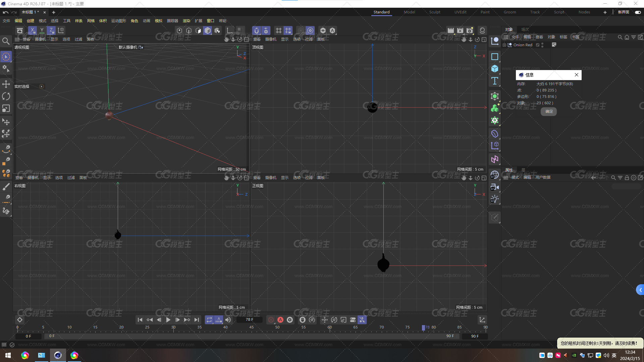644x362 pixels.
Task: Click the current frame field 78 F
Action: (249, 320)
